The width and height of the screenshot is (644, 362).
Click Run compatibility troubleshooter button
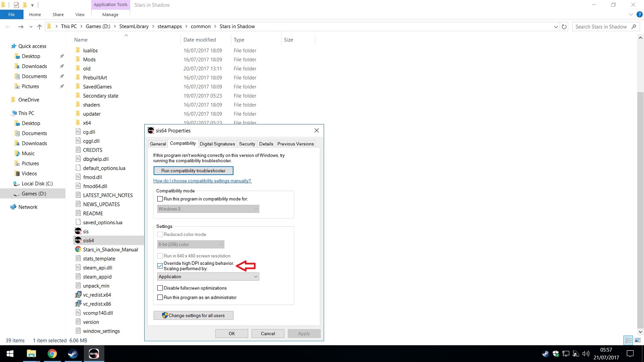[193, 171]
